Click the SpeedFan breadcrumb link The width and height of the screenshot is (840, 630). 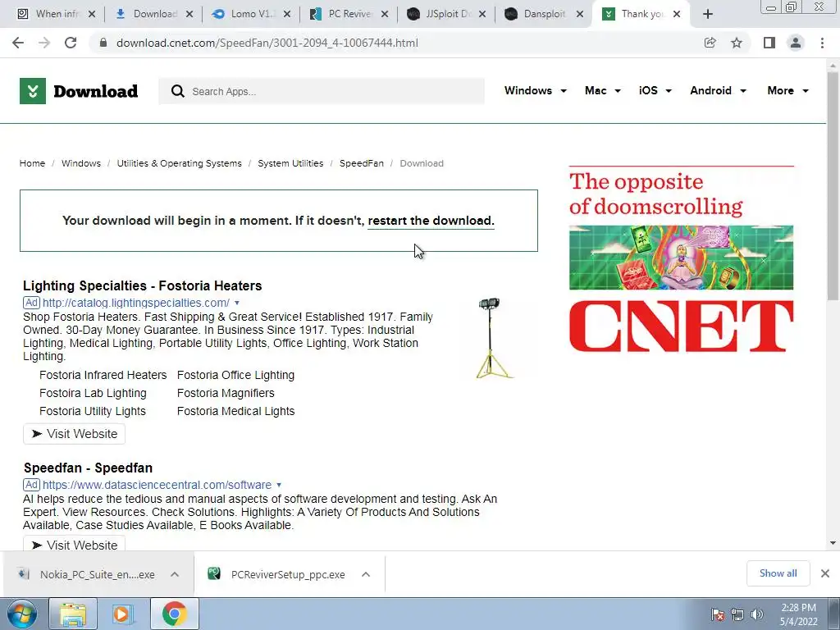coord(362,163)
